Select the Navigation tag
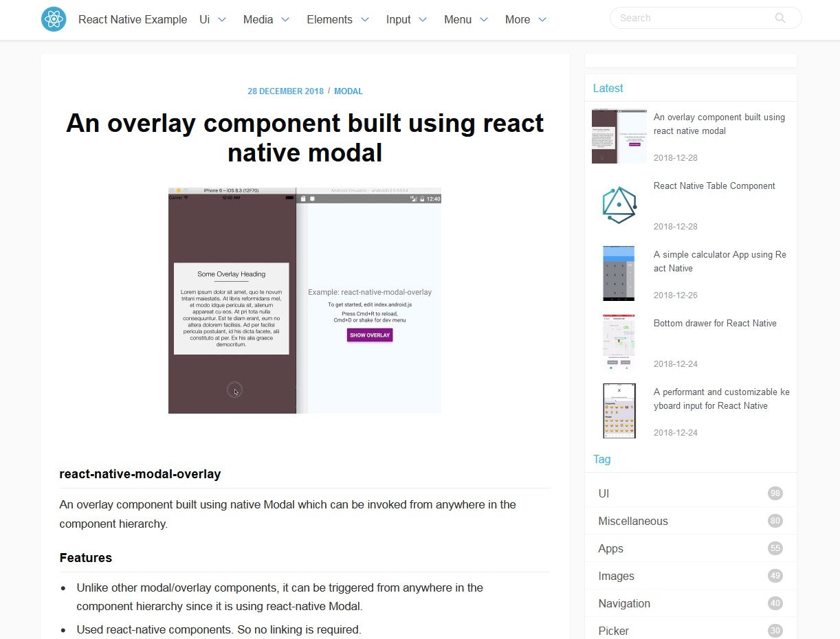Viewport: 840px width, 639px height. (x=623, y=603)
